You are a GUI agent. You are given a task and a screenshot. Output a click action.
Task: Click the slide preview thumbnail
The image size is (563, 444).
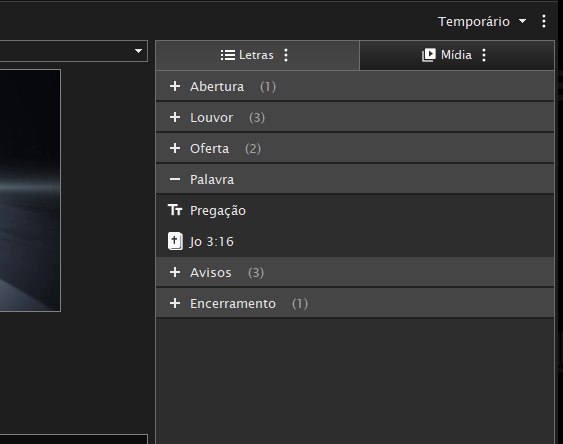30,190
